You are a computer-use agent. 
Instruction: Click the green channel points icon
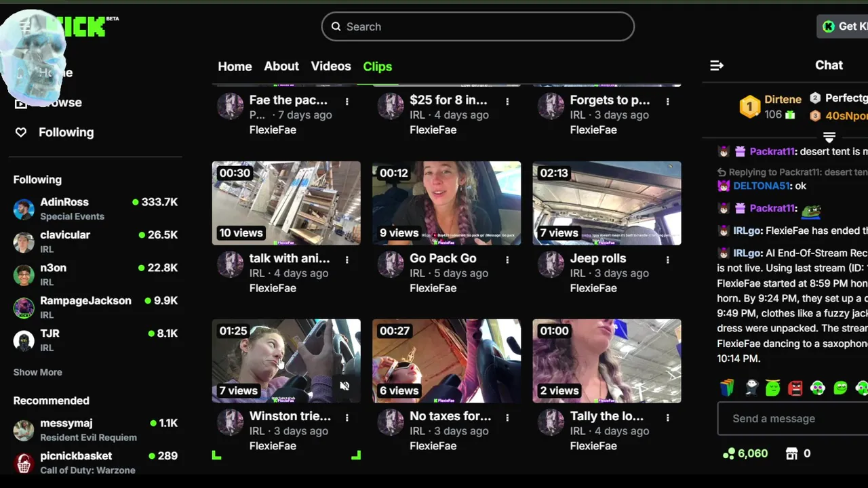(728, 453)
